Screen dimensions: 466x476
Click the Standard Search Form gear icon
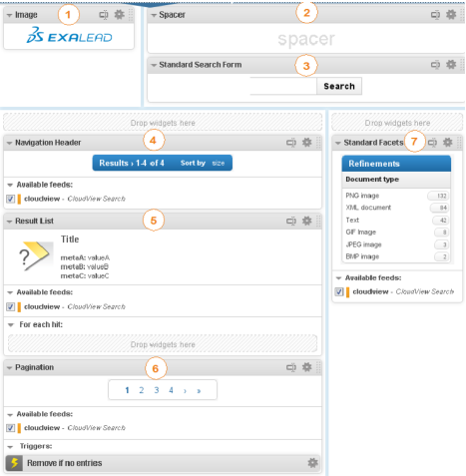451,65
